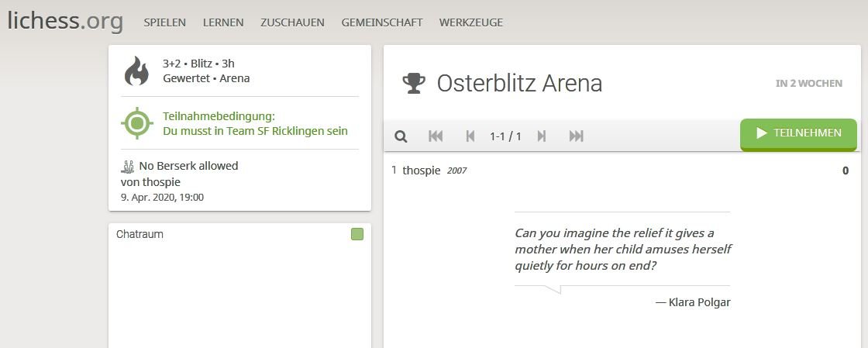This screenshot has width=868, height=348.
Task: Click the trophy icon beside Osterblitz Arena
Action: point(414,83)
